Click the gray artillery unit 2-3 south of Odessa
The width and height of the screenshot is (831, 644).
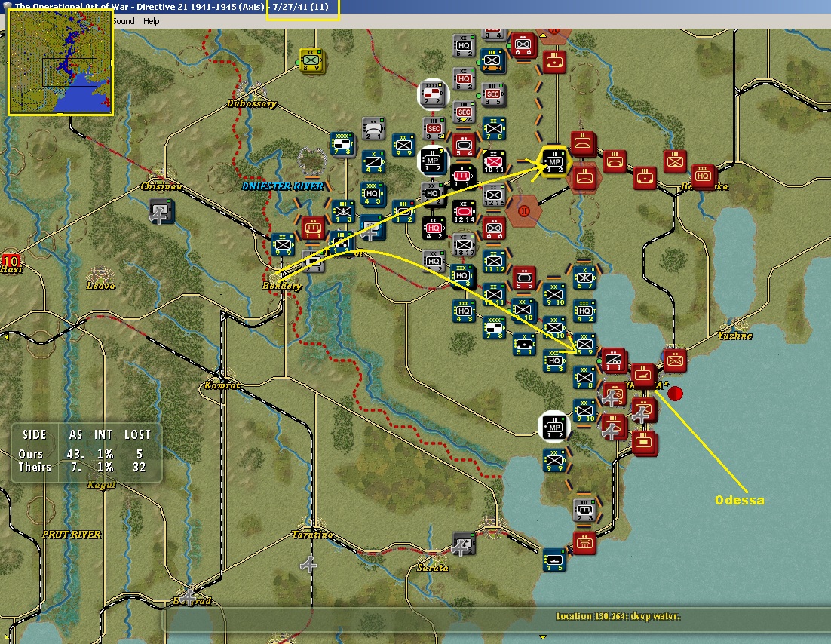click(585, 510)
